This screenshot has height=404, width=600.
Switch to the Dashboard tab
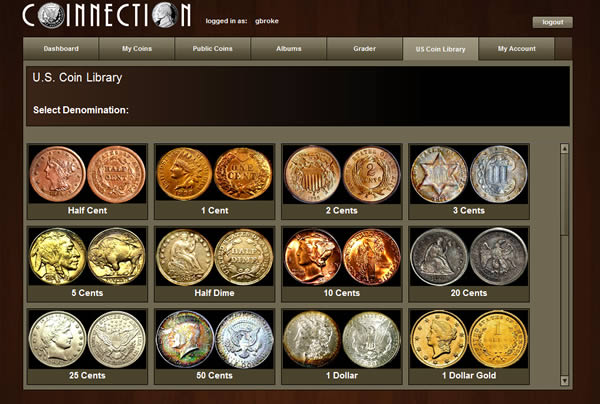61,49
